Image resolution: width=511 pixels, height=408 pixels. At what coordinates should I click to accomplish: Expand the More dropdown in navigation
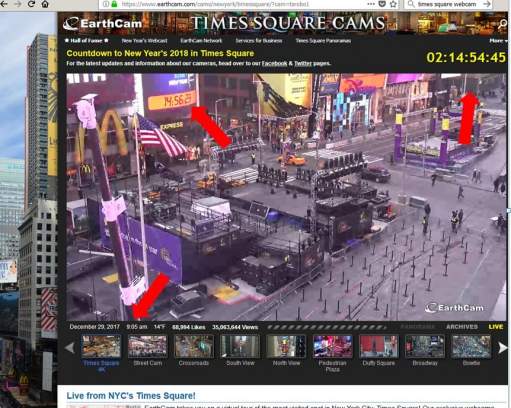click(x=498, y=41)
